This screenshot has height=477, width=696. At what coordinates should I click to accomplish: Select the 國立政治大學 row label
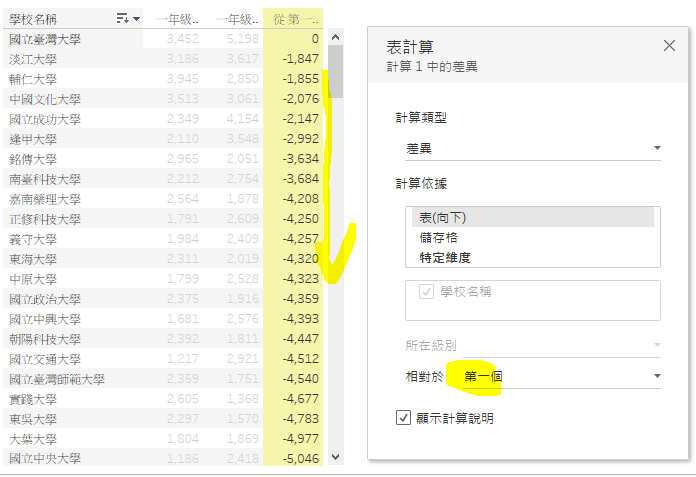tap(45, 299)
